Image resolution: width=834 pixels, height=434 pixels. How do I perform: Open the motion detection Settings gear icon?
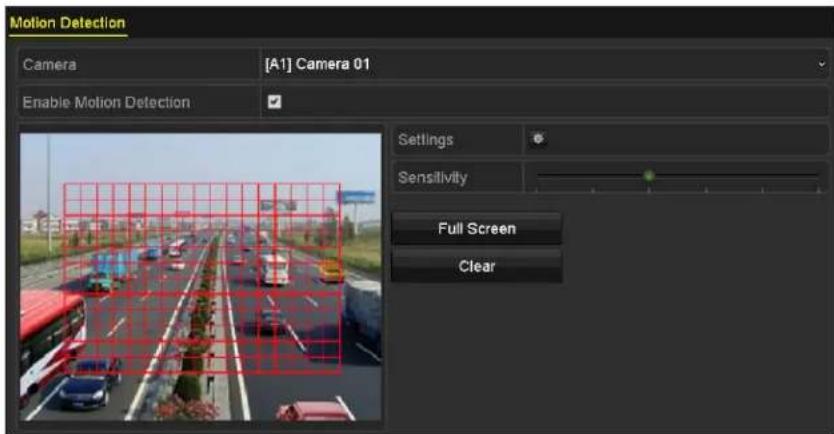(538, 139)
